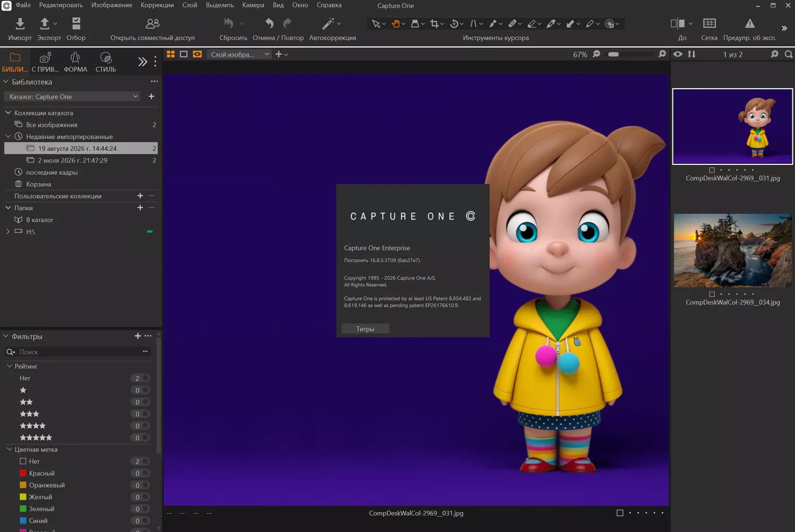Image resolution: width=795 pixels, height=532 pixels.
Task: Click the Reset adjustments icon
Action: (228, 23)
